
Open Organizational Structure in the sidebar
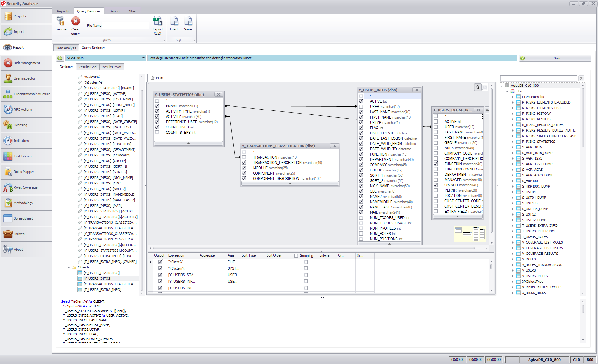click(26, 94)
